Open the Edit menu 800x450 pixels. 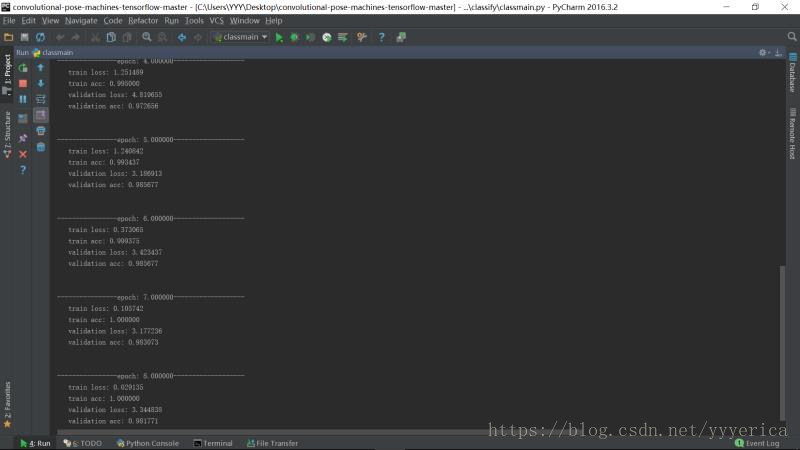[x=28, y=21]
